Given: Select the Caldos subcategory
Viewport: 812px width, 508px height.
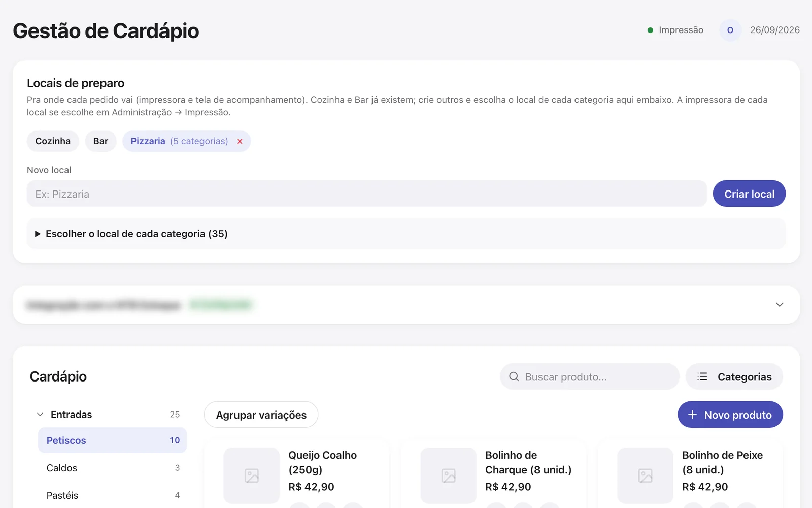Looking at the screenshot, I should click(x=112, y=468).
